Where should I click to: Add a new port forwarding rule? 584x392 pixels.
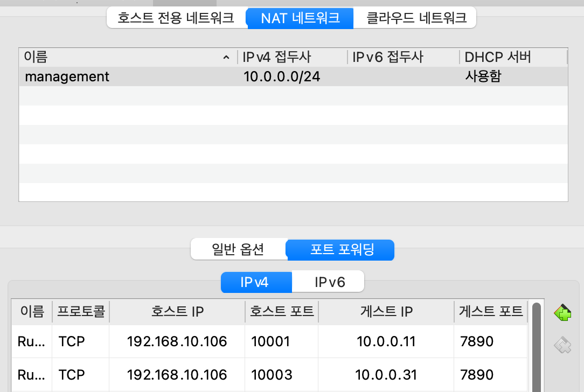[562, 313]
